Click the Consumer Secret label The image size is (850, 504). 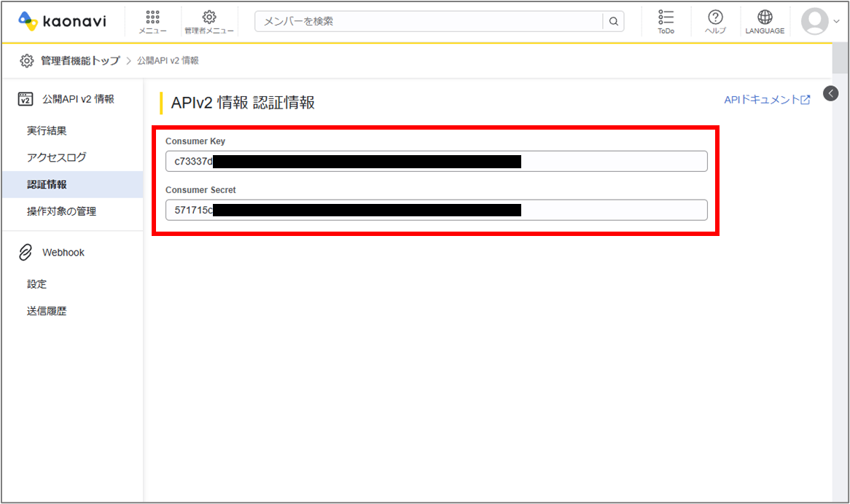[200, 190]
